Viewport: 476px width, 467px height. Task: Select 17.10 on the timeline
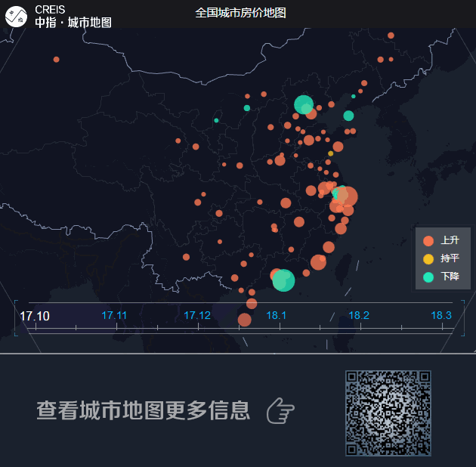[35, 316]
